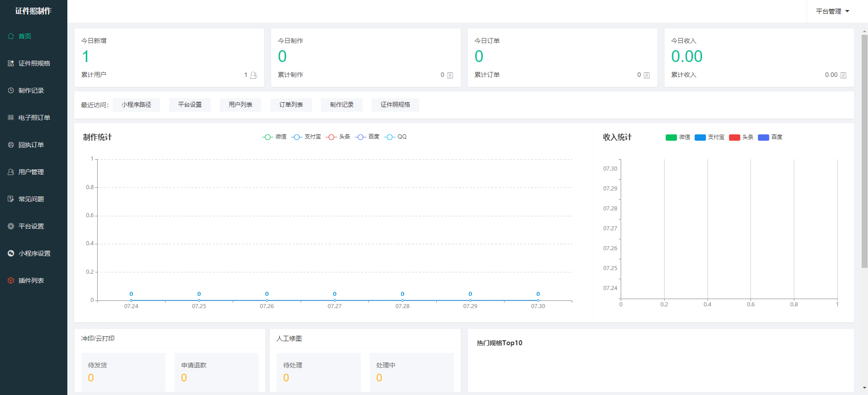
Task: Click the 今日新增 value 1
Action: pyautogui.click(x=85, y=57)
